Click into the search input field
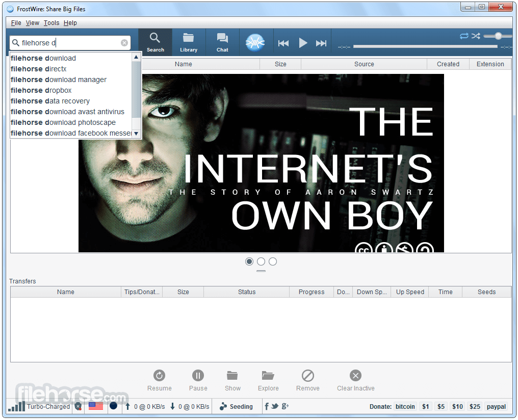The image size is (518, 420). pyautogui.click(x=70, y=43)
